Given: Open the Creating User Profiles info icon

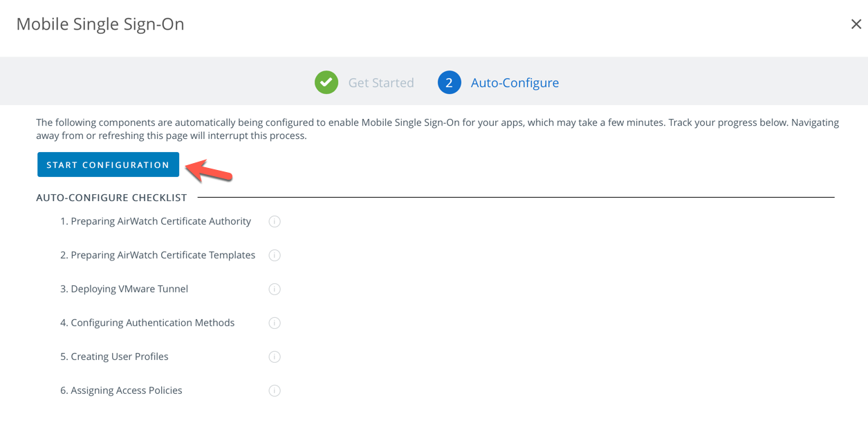Looking at the screenshot, I should point(275,357).
